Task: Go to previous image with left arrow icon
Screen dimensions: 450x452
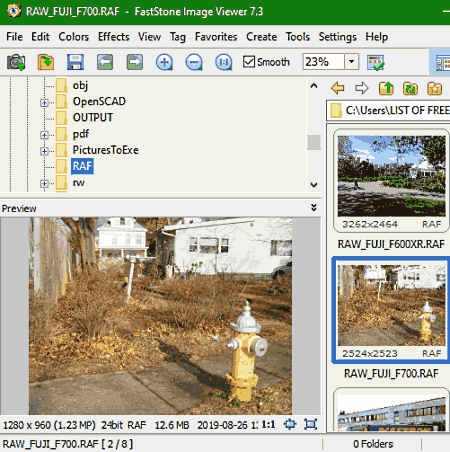Action: (x=105, y=62)
